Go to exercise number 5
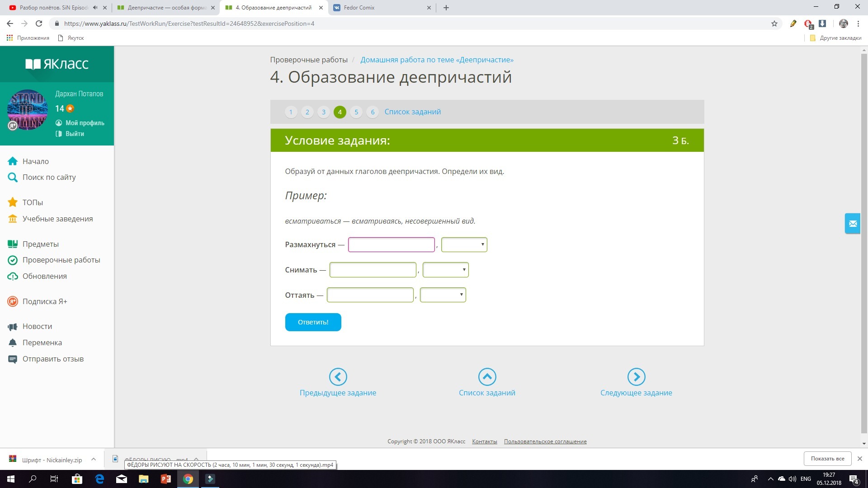Image resolution: width=868 pixels, height=488 pixels. (x=356, y=112)
